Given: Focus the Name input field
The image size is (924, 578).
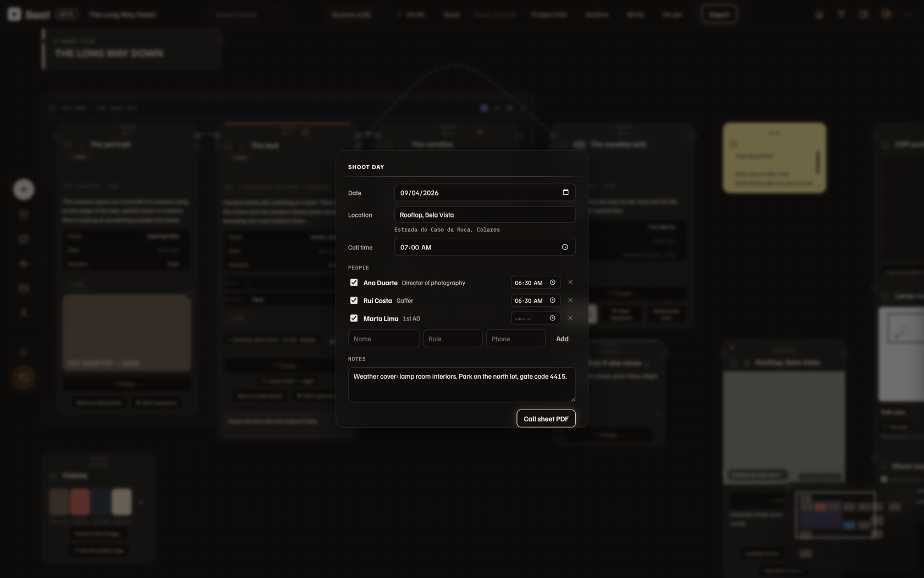Looking at the screenshot, I should (x=384, y=339).
